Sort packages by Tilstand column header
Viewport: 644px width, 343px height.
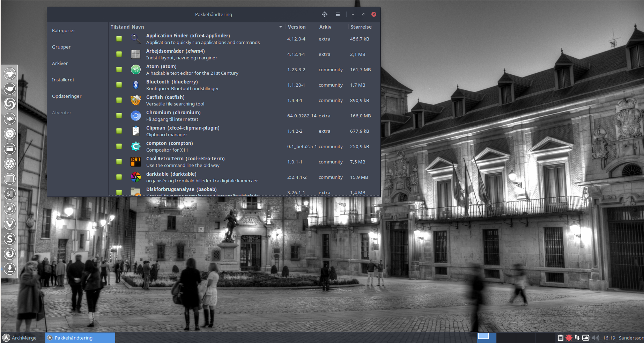pyautogui.click(x=120, y=27)
